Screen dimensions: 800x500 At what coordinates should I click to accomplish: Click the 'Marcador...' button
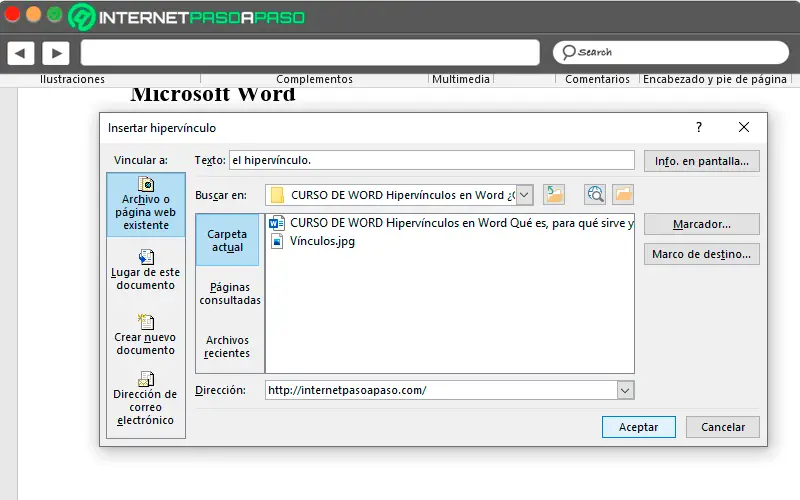(x=702, y=224)
